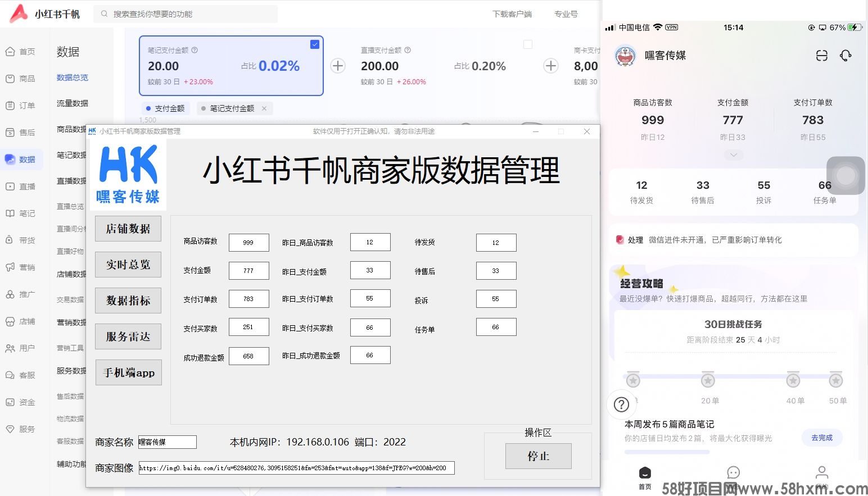Click the plus icon after 笔记支付金额 card
The width and height of the screenshot is (868, 496).
[x=338, y=66]
